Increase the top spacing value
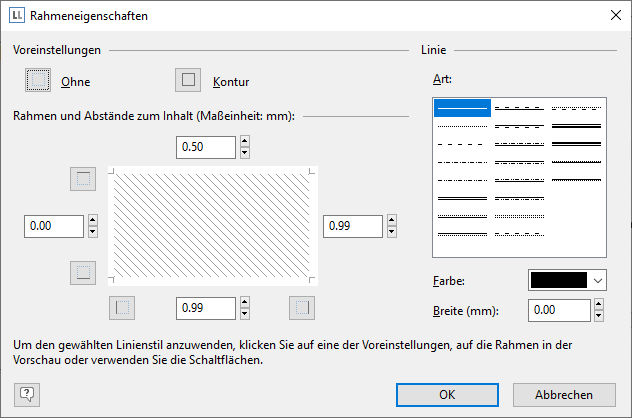 [245, 142]
